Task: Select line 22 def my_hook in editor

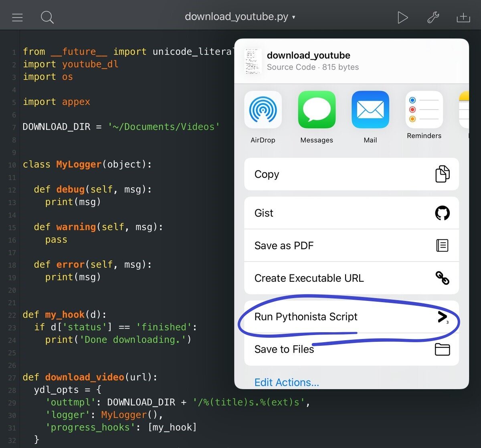Action: coord(64,315)
